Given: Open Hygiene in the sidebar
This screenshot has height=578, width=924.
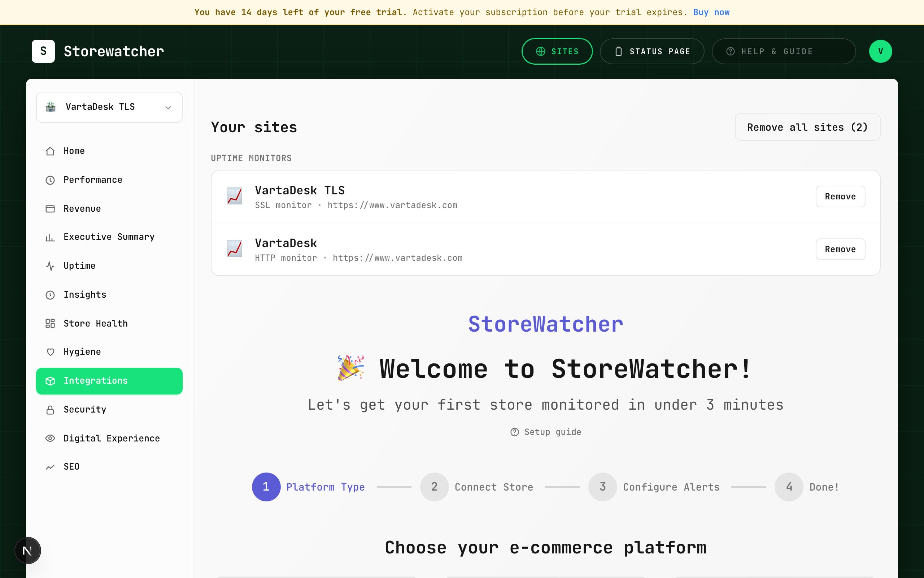Looking at the screenshot, I should point(109,352).
